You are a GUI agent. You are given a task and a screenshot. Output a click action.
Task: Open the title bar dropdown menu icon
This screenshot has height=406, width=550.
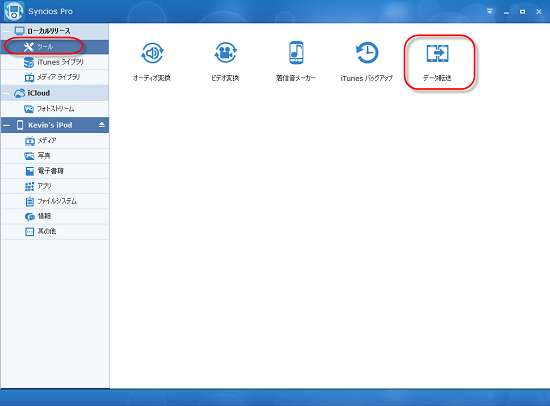[490, 11]
